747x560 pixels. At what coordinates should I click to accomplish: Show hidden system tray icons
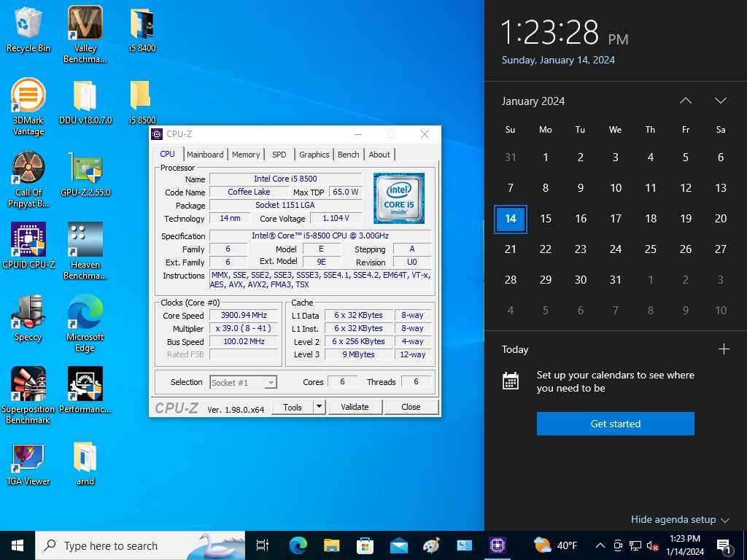pos(600,545)
